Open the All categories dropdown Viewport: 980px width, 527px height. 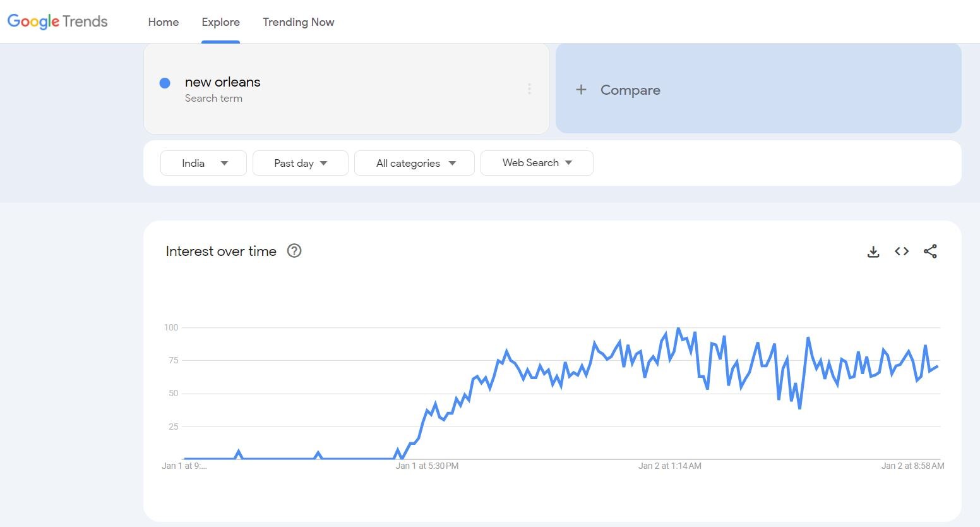click(x=414, y=163)
